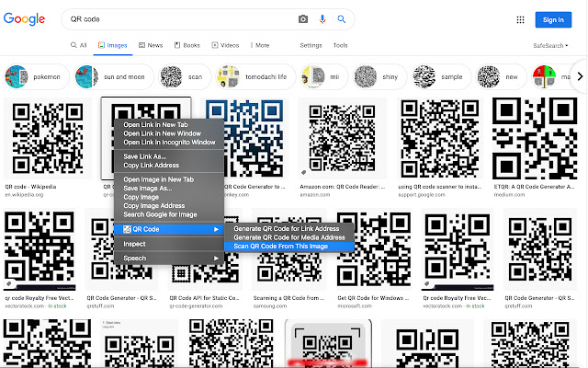
Task: Expand the Speech submenu arrow
Action: 216,258
